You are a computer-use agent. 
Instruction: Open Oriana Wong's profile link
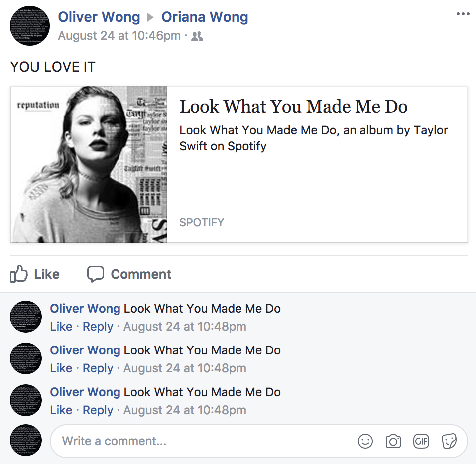(205, 17)
